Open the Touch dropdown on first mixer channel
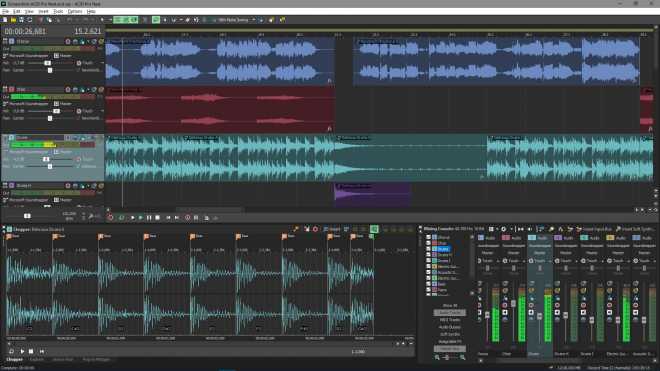 (x=487, y=261)
